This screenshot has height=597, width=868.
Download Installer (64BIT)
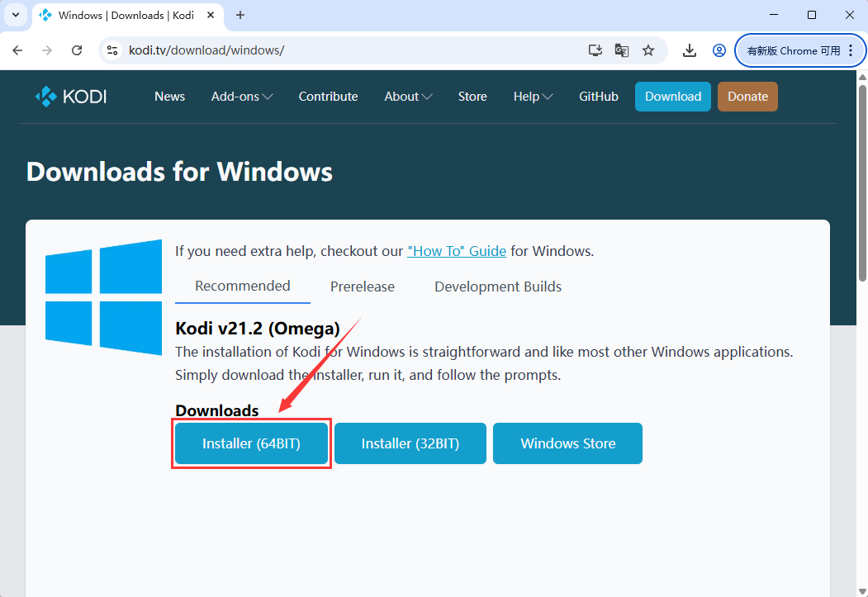coord(251,443)
